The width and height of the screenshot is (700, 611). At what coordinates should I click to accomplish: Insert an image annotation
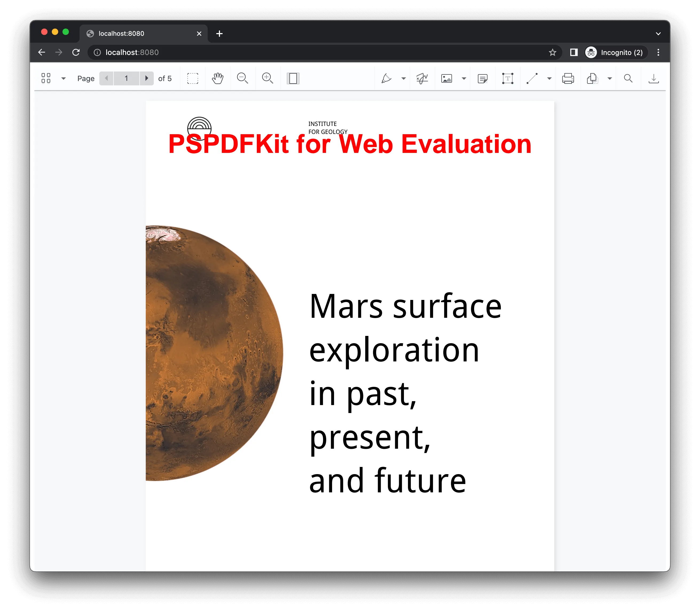[x=447, y=78]
